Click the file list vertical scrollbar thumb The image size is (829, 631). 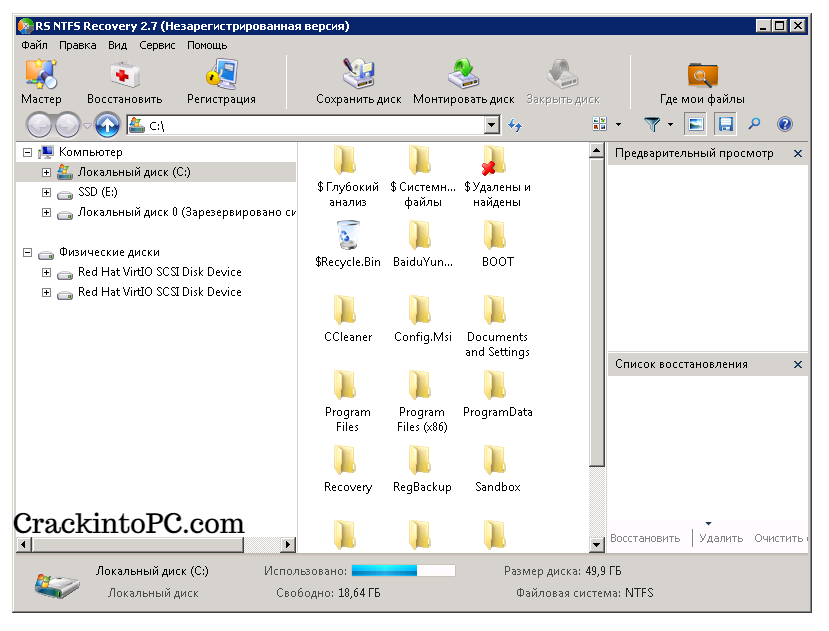click(x=596, y=312)
